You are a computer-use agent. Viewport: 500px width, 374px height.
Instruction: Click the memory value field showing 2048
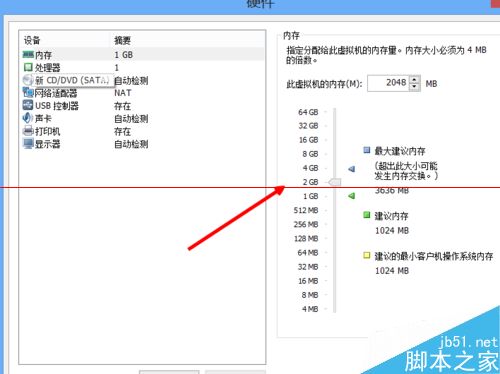click(388, 83)
